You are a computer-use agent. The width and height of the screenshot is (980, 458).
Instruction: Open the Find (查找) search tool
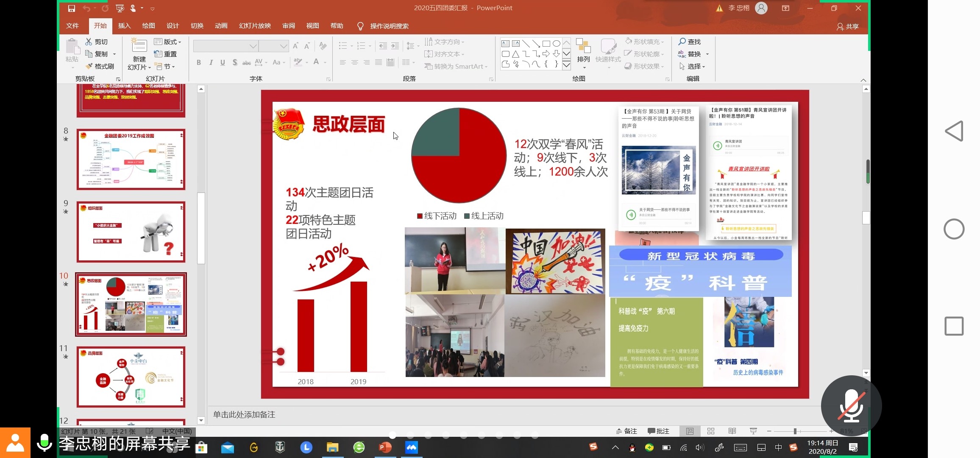(x=690, y=42)
